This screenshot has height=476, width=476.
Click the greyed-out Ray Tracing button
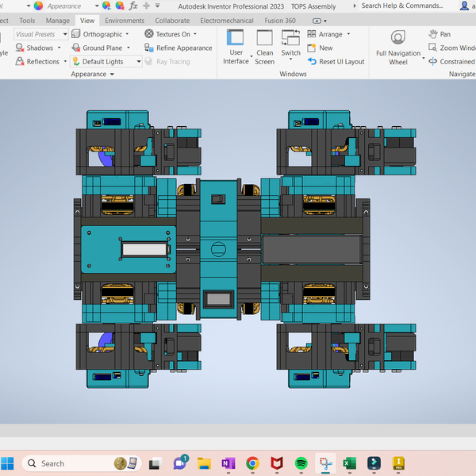167,61
